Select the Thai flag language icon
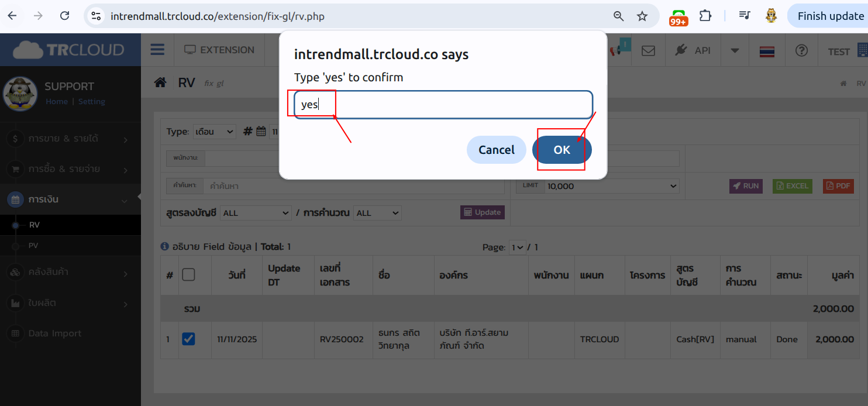The height and width of the screenshot is (406, 868). pos(767,51)
